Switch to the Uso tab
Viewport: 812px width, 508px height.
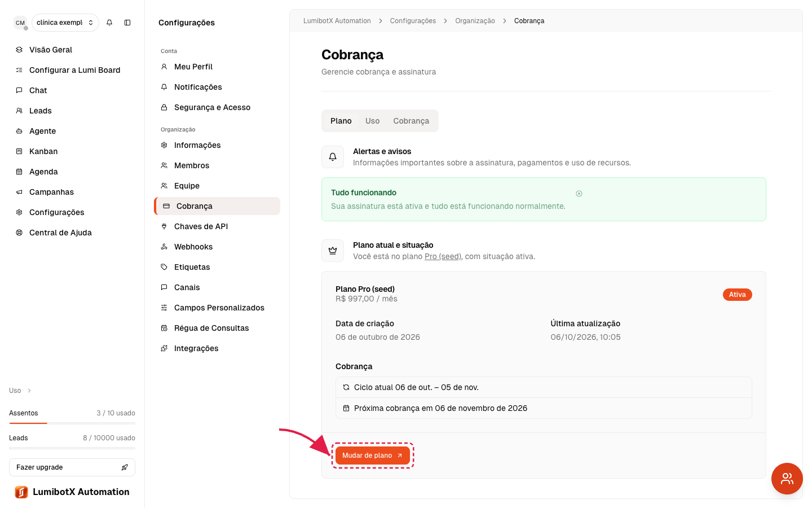(373, 121)
